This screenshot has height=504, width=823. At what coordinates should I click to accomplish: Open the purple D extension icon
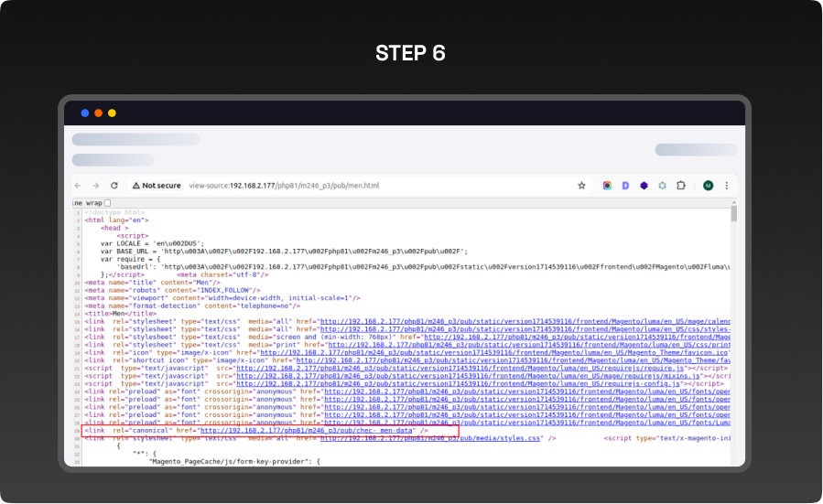coord(625,185)
